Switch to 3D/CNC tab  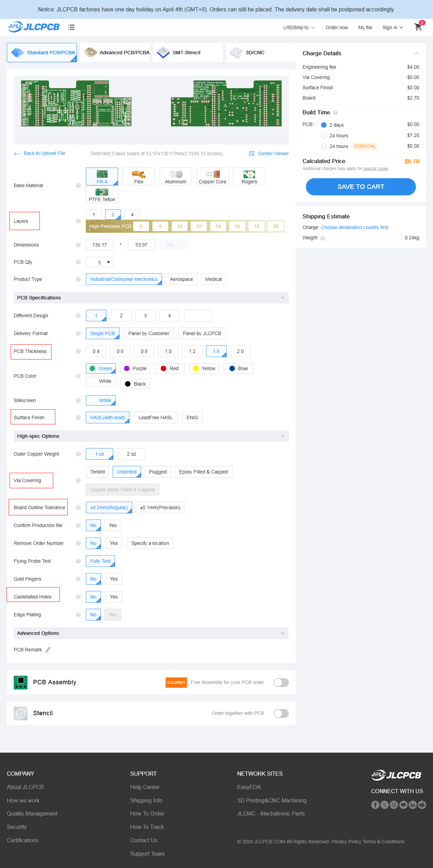pos(261,53)
